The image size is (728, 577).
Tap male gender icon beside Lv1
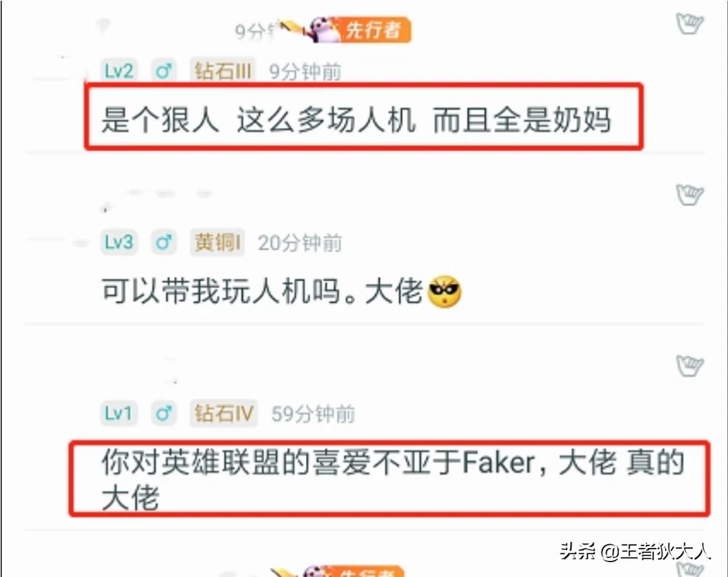coord(163,413)
